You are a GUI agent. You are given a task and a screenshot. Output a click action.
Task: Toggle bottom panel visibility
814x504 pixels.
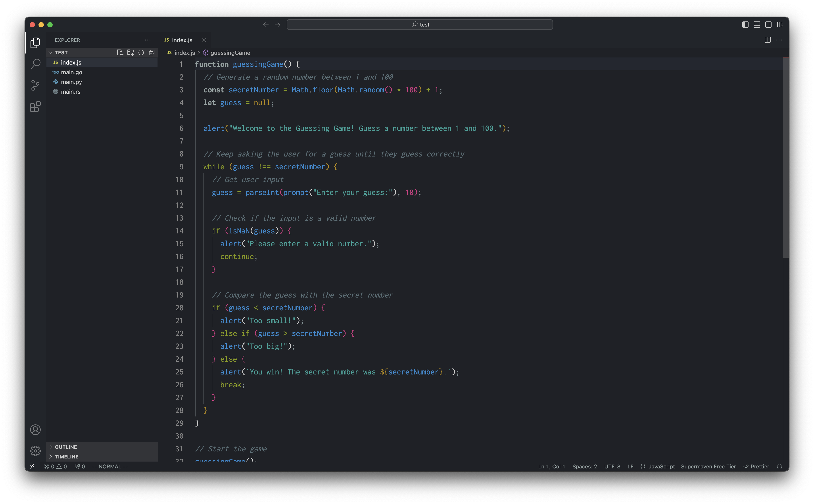point(757,25)
